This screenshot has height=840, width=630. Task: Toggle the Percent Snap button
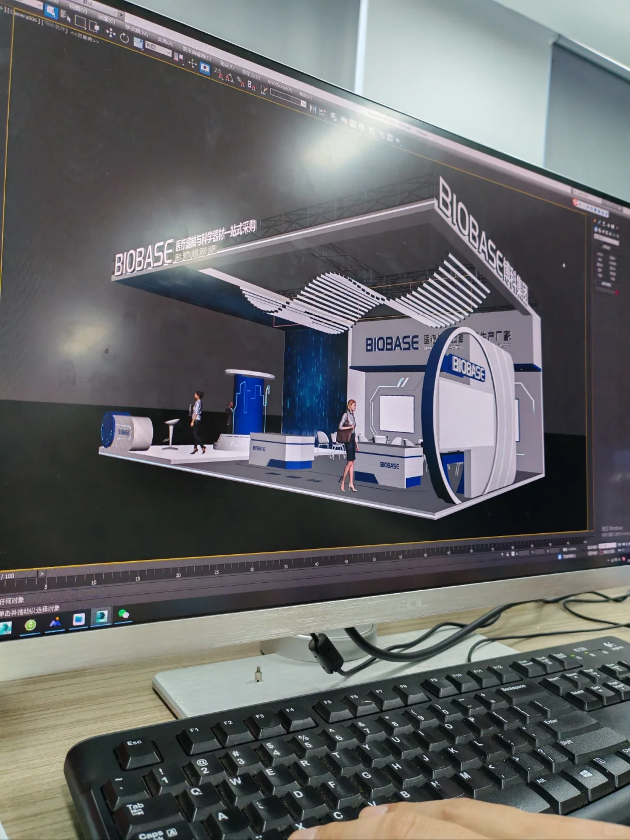(x=240, y=81)
